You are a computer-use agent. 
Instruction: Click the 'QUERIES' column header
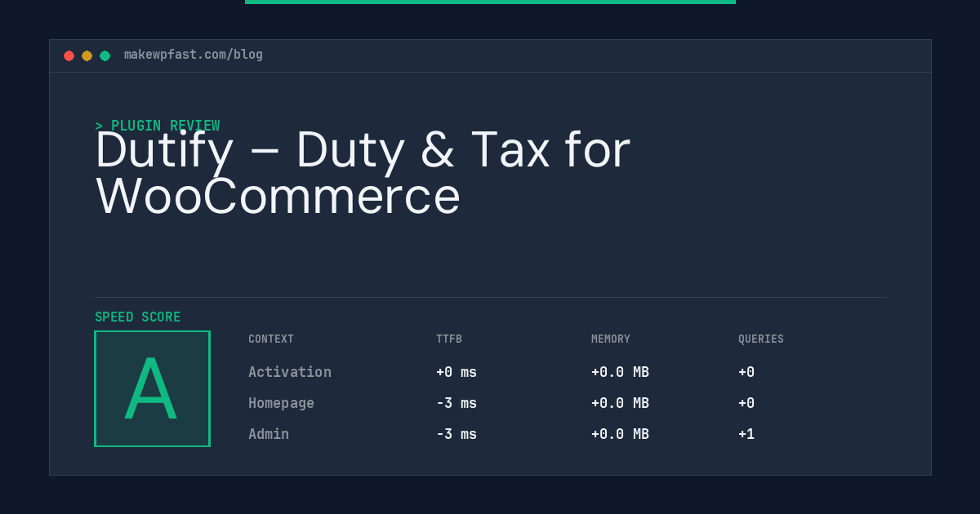[761, 339]
